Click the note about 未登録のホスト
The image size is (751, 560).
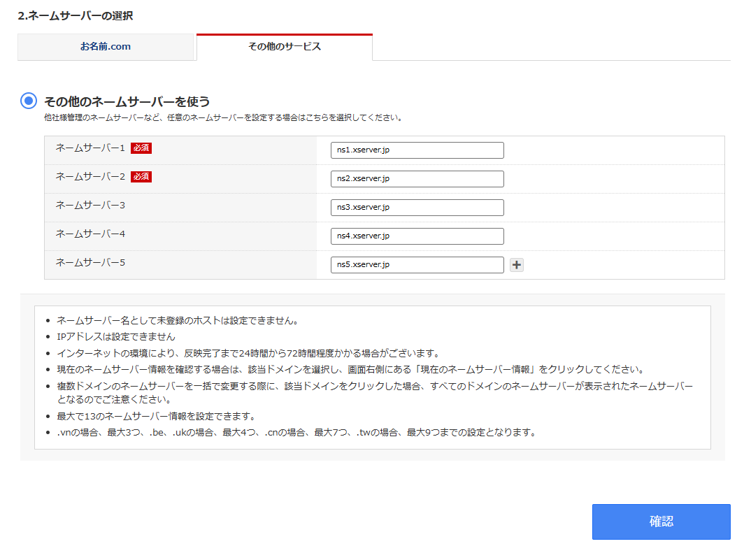[x=178, y=321]
